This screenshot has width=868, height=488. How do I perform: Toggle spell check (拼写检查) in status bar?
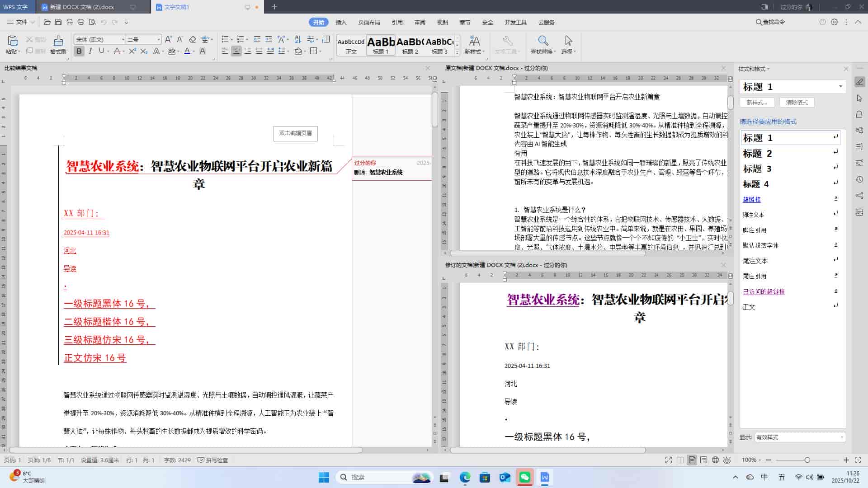(213, 460)
